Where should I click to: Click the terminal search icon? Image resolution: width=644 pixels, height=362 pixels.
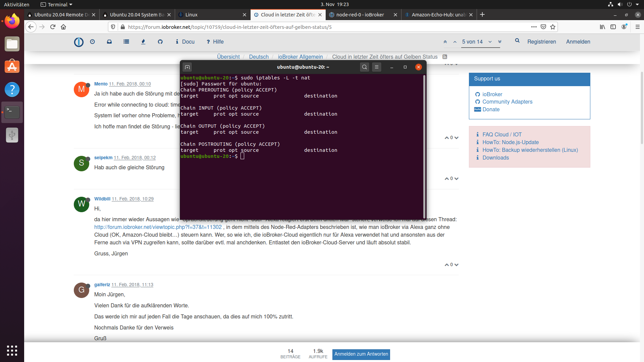[365, 67]
